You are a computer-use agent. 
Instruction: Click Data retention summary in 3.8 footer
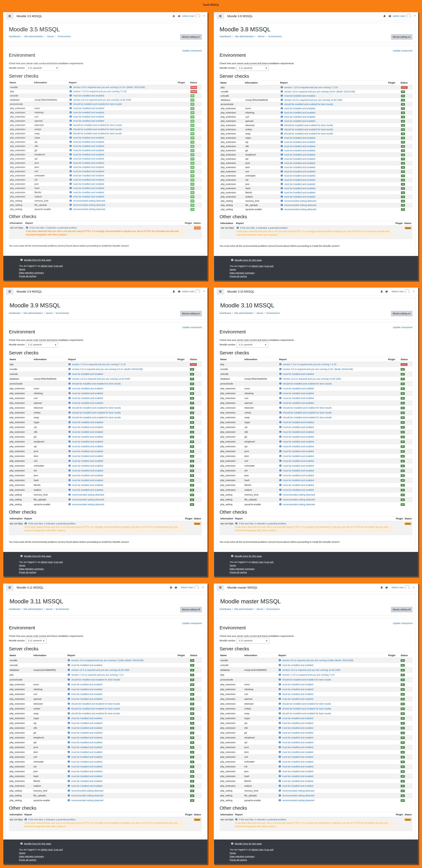click(x=242, y=273)
